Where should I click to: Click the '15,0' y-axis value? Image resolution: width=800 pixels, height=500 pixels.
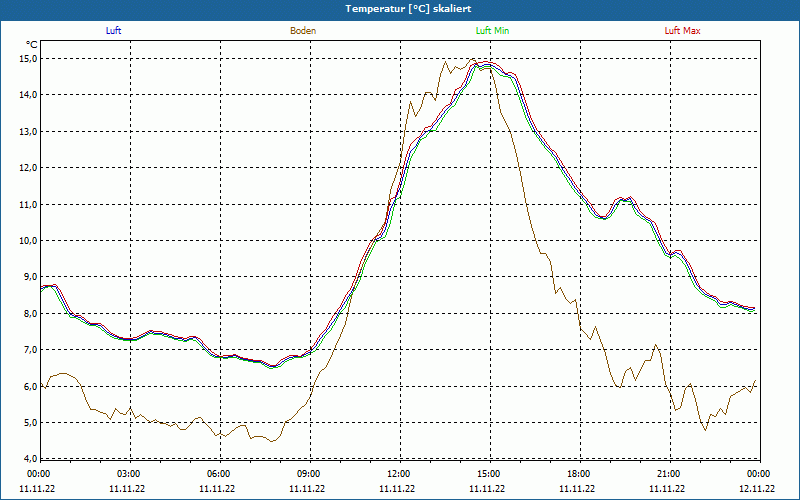click(29, 58)
